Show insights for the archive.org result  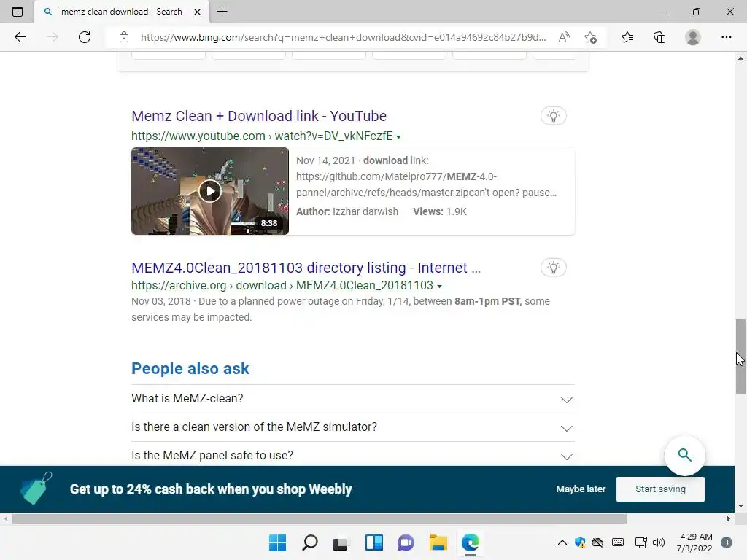pos(553,268)
